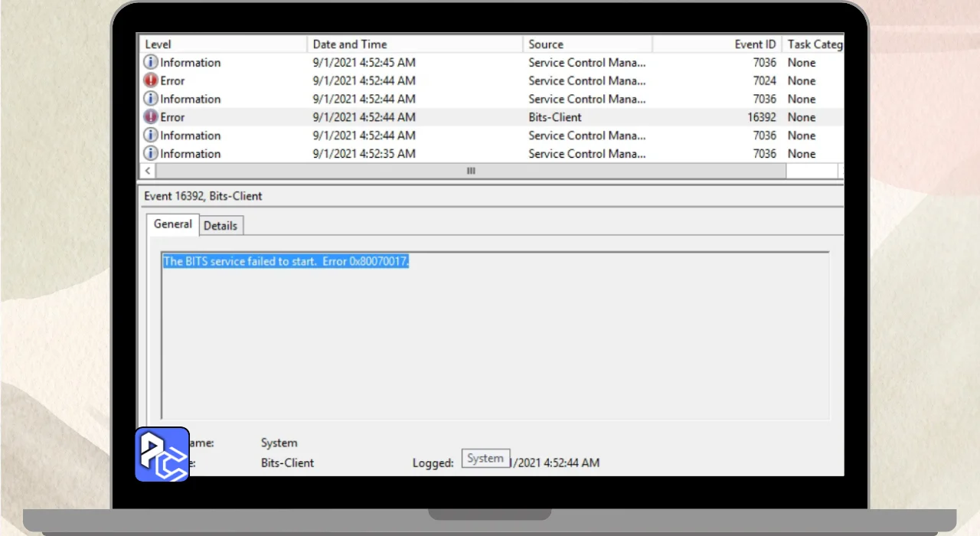Viewport: 980px width, 536px height.
Task: Click the Task Category column header
Action: (x=813, y=44)
